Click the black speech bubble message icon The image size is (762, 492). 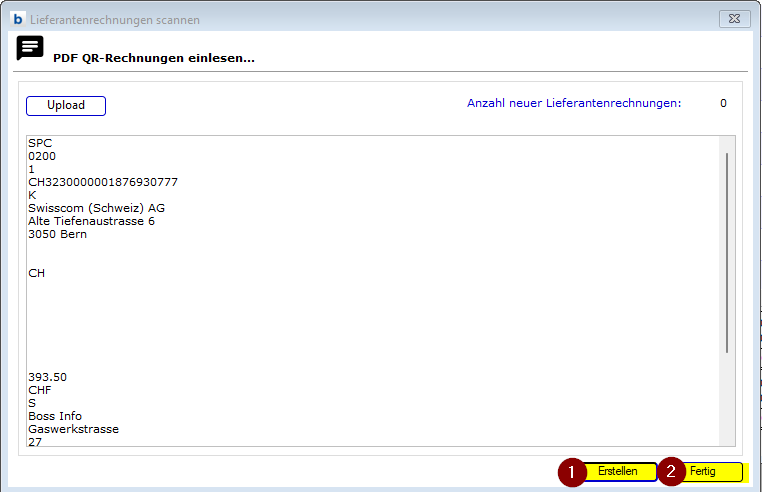pos(30,47)
